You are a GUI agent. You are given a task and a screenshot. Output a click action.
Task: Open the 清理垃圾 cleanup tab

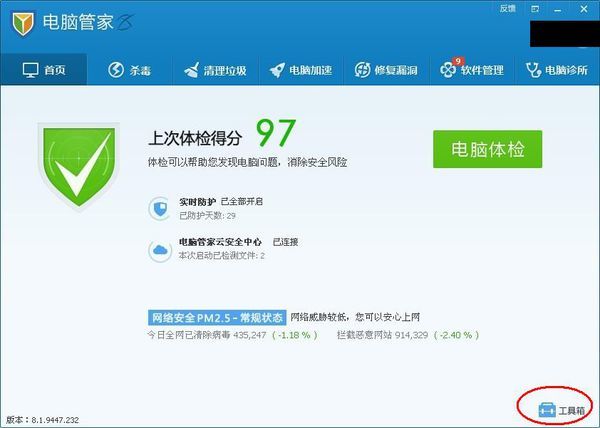click(214, 70)
